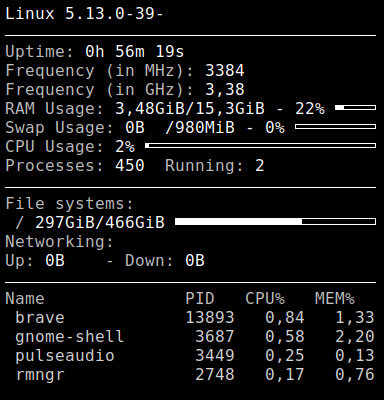
Task: Click the File systems label
Action: 69,204
